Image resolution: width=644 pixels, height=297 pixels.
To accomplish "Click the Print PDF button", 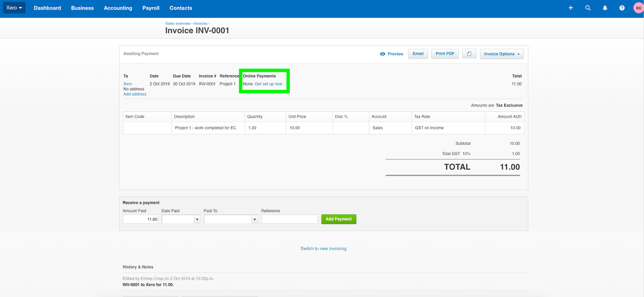I will click(445, 54).
